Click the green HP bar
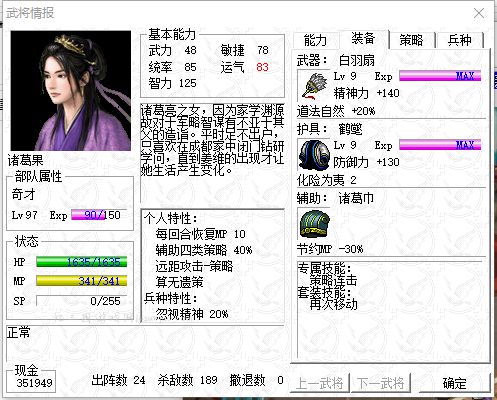The image size is (497, 400). pos(81,262)
